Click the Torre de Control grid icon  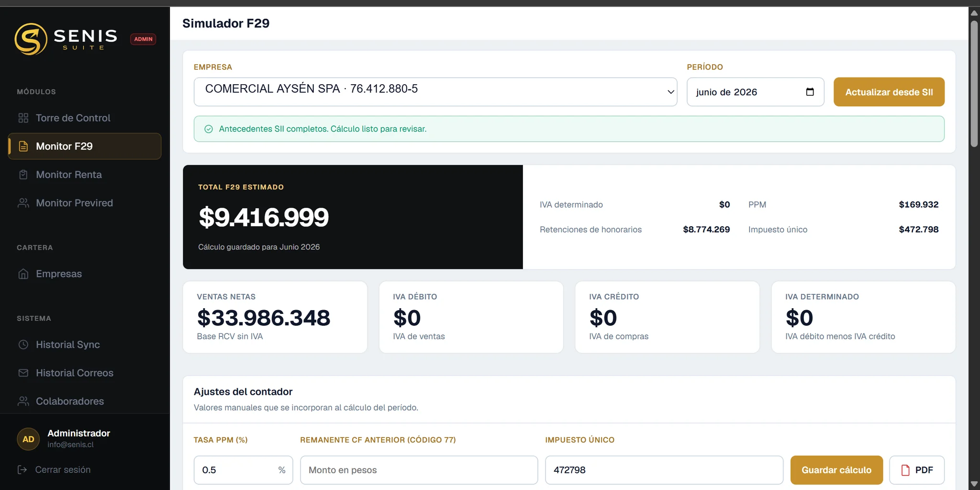tap(23, 118)
